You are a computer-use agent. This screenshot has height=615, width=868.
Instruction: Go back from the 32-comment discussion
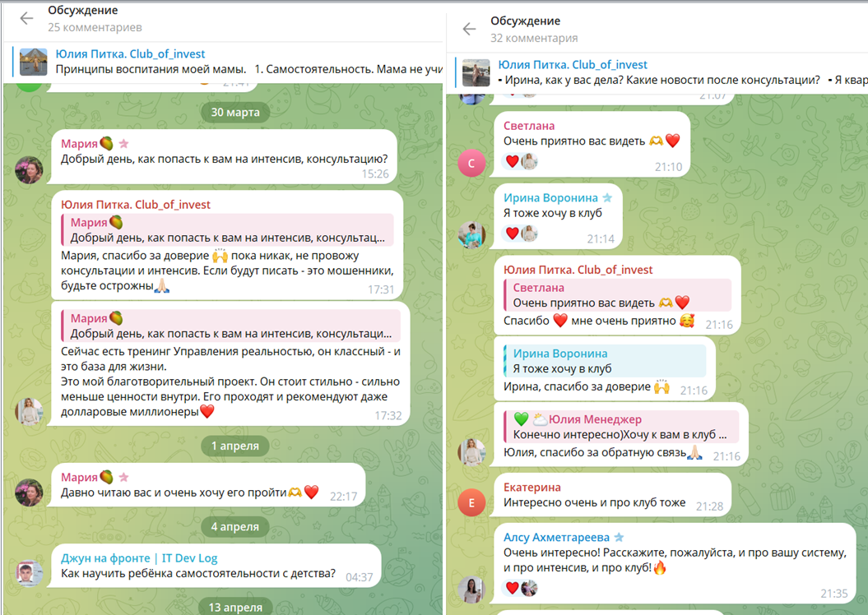[x=469, y=29]
